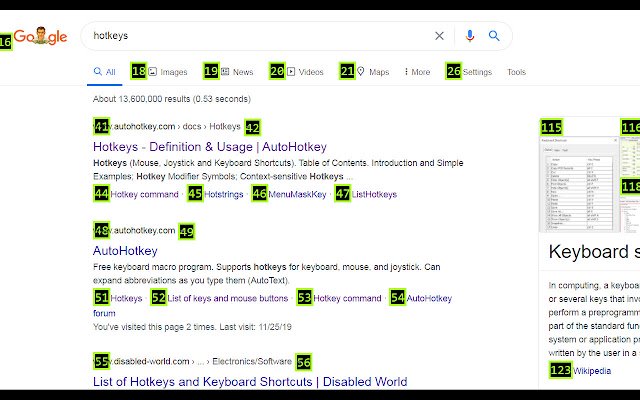Click "About 13,600,000 results (0.53 seconds)" text
This screenshot has width=640, height=400.
click(172, 99)
